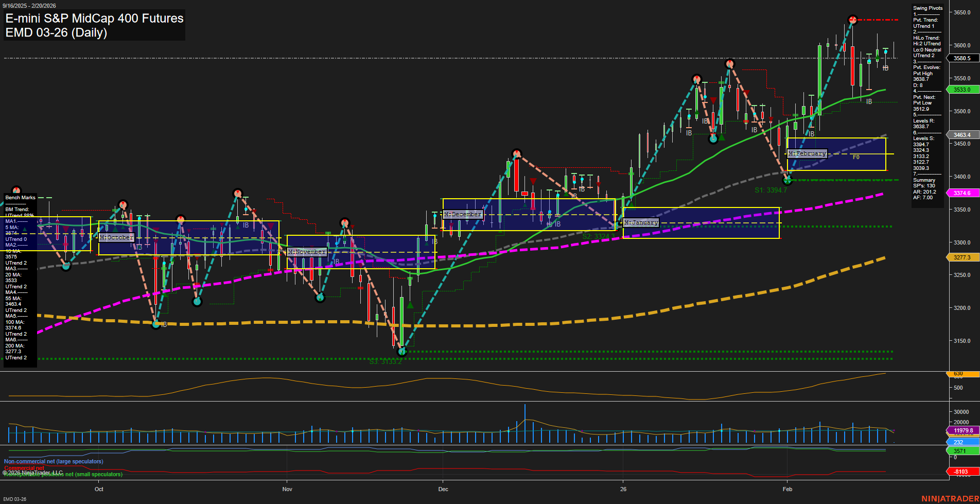Select the EMD 03-26 tab at bottom left
980x504 pixels.
click(x=15, y=498)
